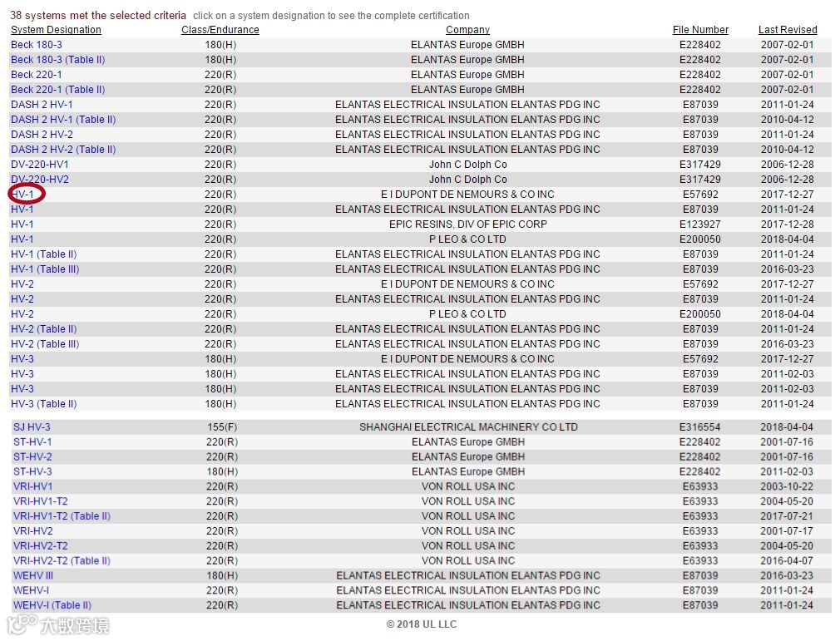Open the DASH 2 HV-2 (Table II) link
Viewport: 840px width, 641px height.
[63, 150]
